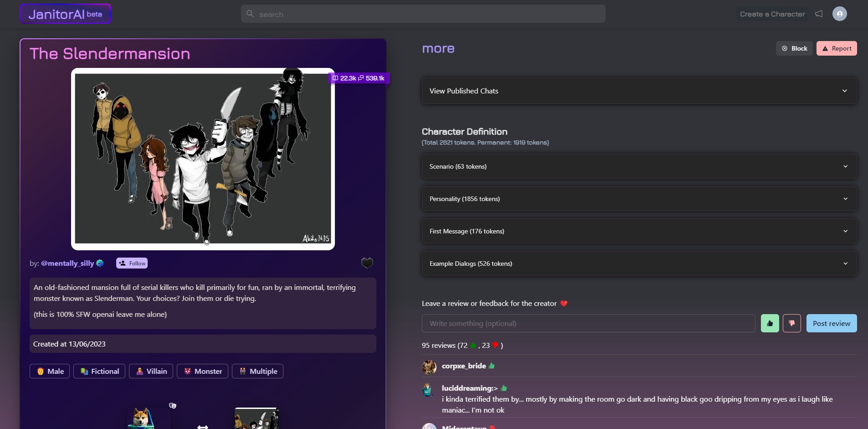Click the 22.3k chats and 539.1k messages badge
Viewport: 868px width, 429px height.
(359, 78)
